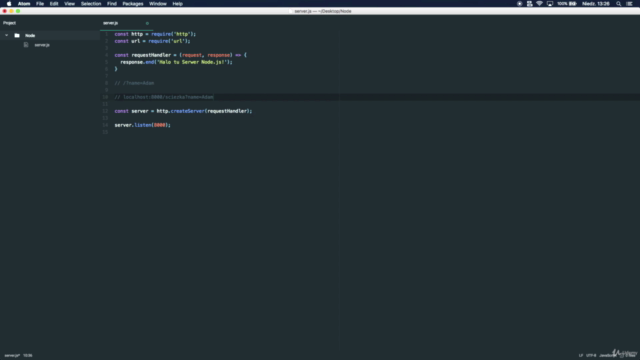Screen dimensions: 640x360
Task: Click the requestHandler constant name on line 4
Action: click(x=151, y=55)
